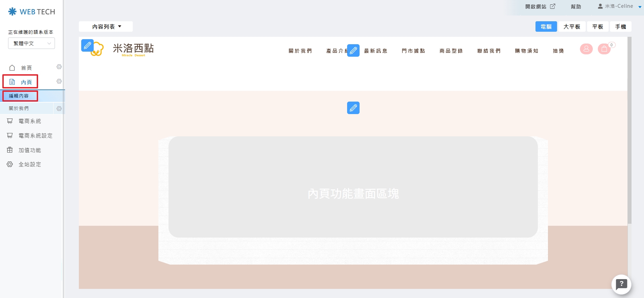Click the cart icon beside 電商系統

pyautogui.click(x=10, y=121)
